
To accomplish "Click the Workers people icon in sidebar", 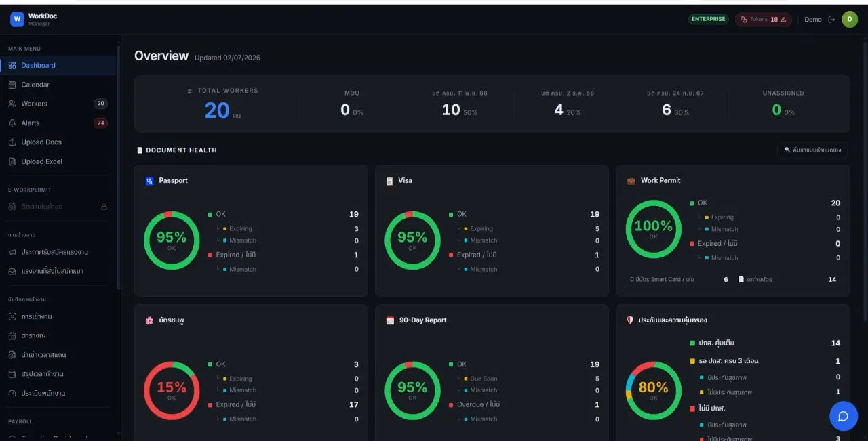I will 12,104.
